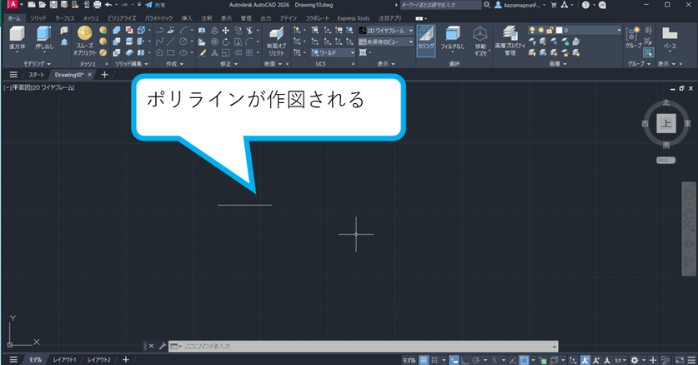Open the World (ワールド) UCS dropdown
Viewport: 698px width, 365px height.
coord(333,53)
